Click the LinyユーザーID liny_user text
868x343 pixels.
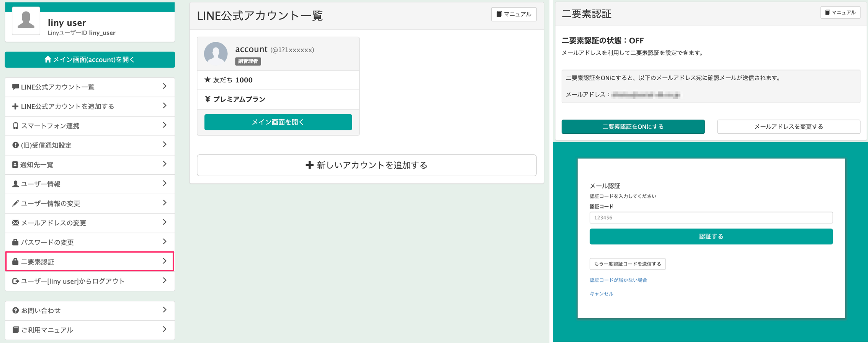(82, 33)
